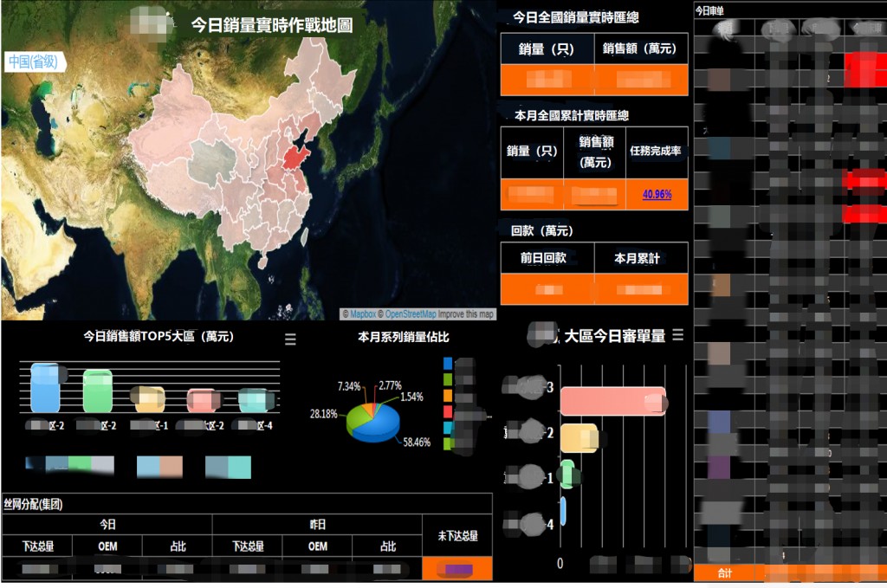Click the long pink bar for region 3
The image size is (887, 588).
coord(613,402)
